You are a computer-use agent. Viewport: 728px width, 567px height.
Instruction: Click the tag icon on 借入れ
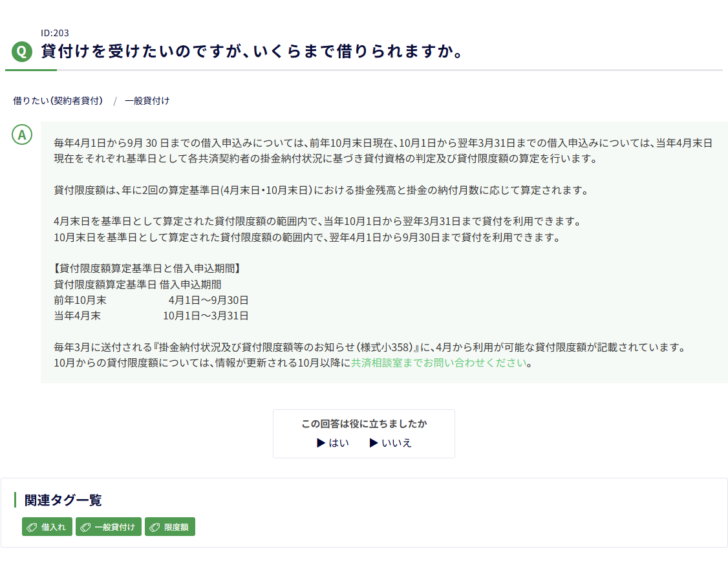[x=32, y=527]
